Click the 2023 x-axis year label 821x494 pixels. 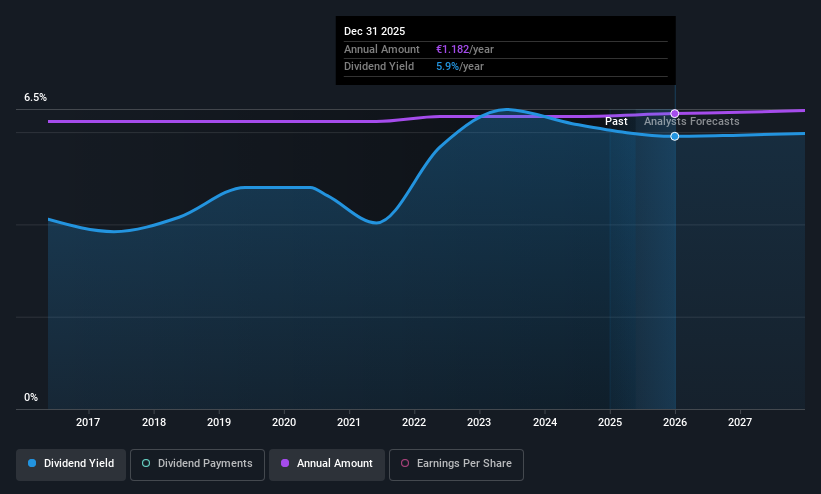tap(479, 422)
